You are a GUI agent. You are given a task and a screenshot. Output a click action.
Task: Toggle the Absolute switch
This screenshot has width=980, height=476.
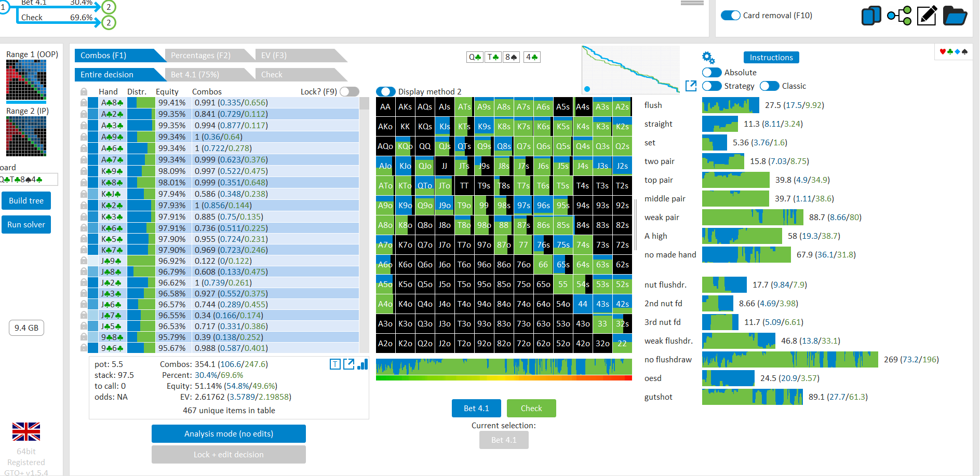coord(711,73)
